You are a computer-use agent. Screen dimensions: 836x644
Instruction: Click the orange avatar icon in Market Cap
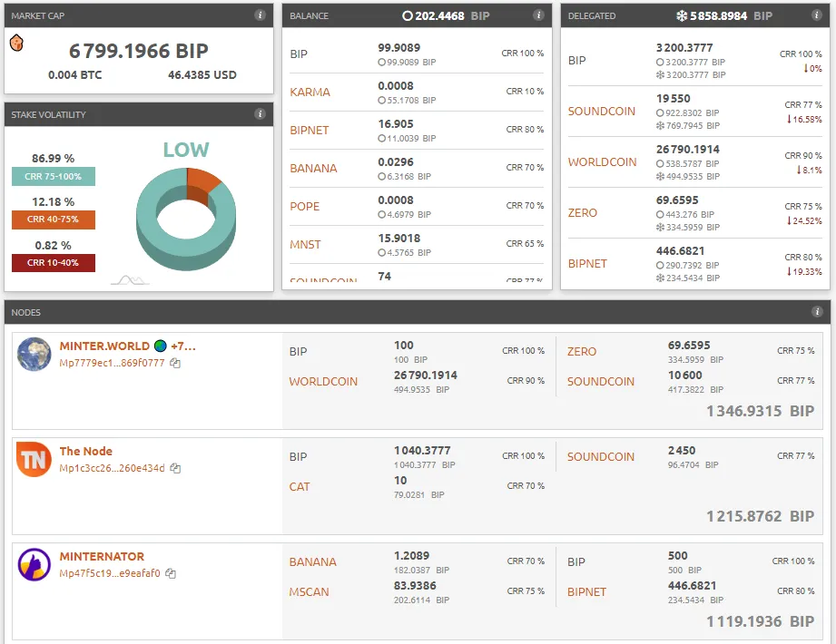click(16, 43)
